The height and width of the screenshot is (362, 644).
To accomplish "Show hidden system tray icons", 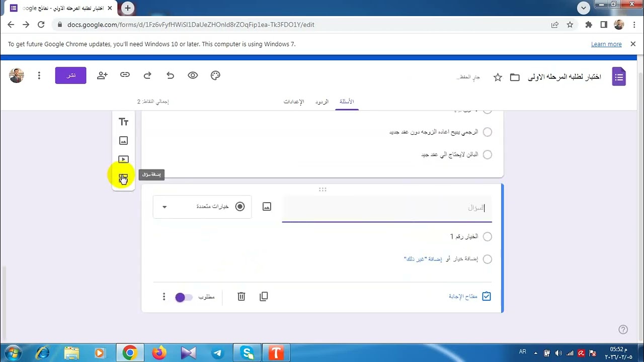I will click(x=535, y=353).
